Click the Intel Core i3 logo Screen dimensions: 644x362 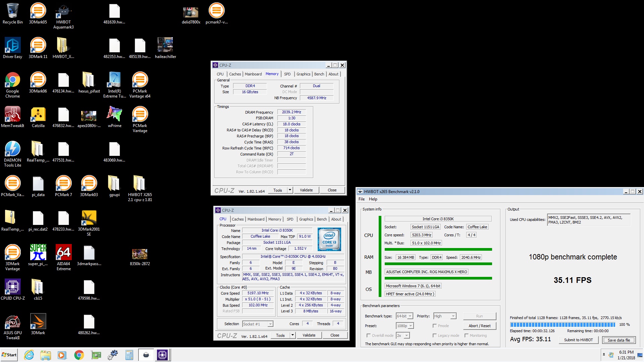329,239
